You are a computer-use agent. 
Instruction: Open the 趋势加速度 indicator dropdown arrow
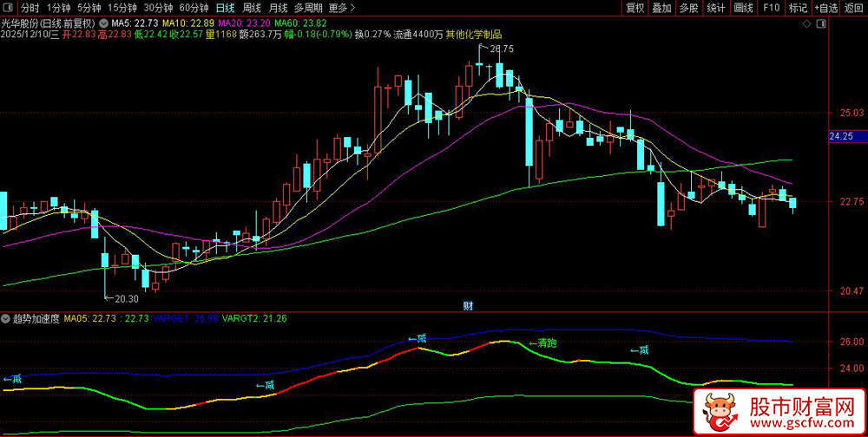tap(5, 318)
